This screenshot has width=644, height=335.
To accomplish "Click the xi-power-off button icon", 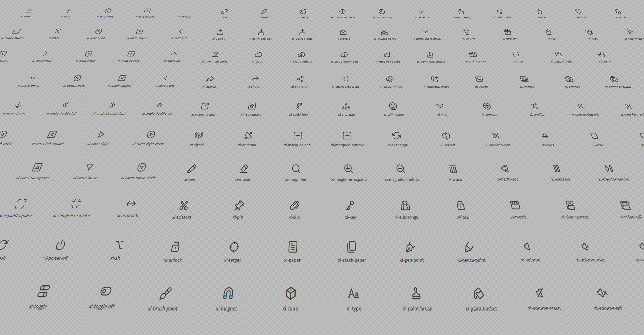I will pyautogui.click(x=60, y=245).
